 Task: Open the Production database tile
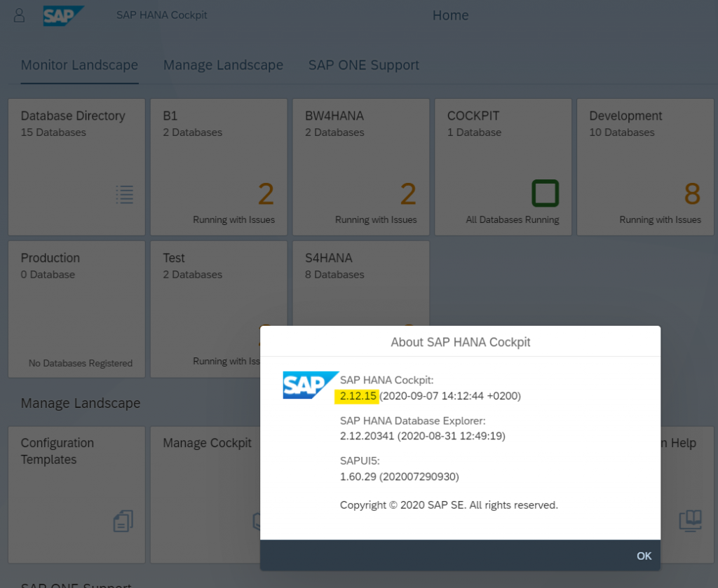click(76, 309)
